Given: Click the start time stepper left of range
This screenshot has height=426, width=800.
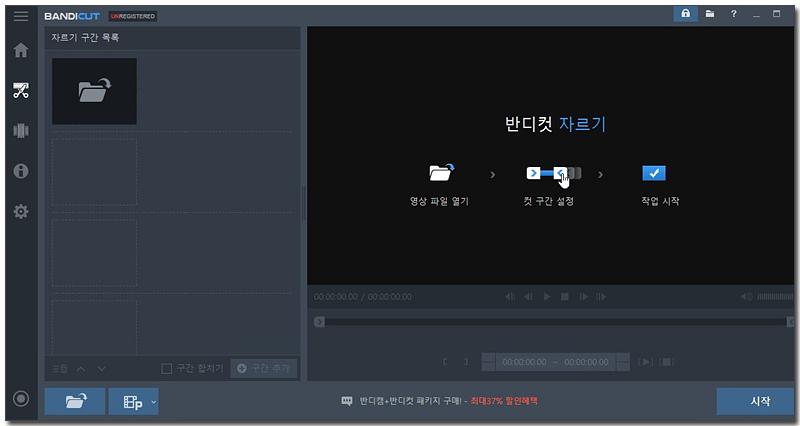Looking at the screenshot, I should coord(488,362).
